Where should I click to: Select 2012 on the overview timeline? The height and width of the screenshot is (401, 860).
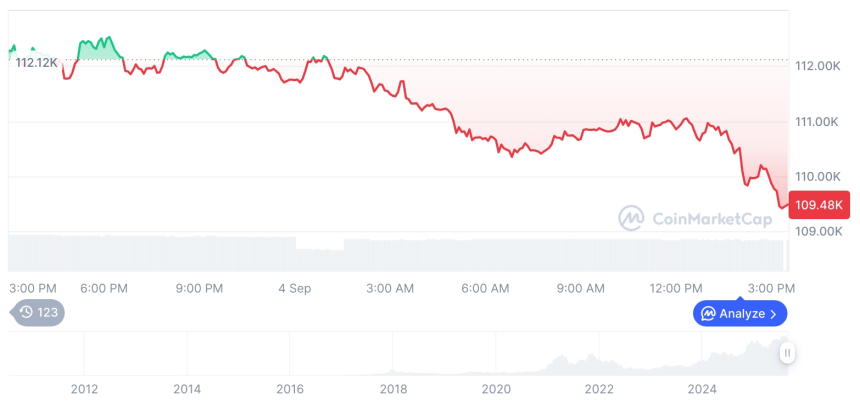84,388
